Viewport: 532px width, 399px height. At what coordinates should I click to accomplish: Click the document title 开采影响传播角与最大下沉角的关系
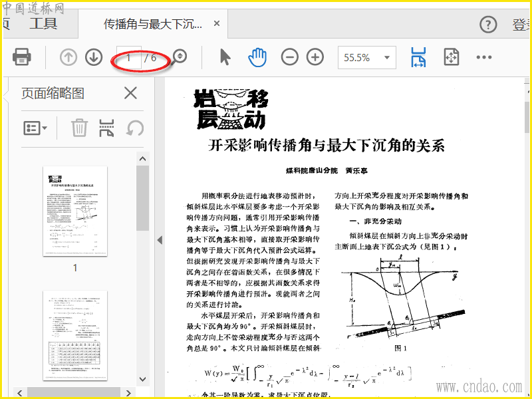point(326,146)
